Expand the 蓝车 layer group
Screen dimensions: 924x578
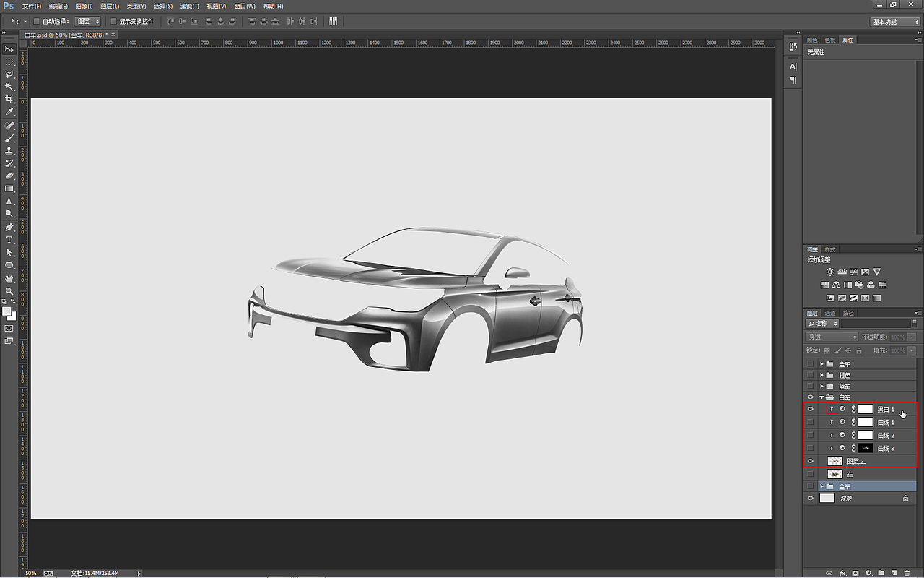point(821,387)
